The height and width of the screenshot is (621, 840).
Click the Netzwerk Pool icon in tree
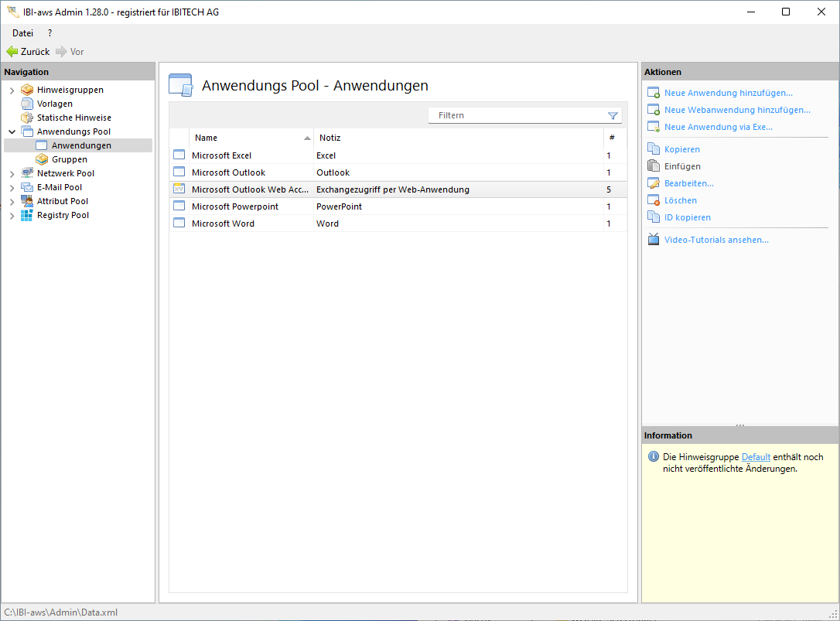(x=27, y=173)
